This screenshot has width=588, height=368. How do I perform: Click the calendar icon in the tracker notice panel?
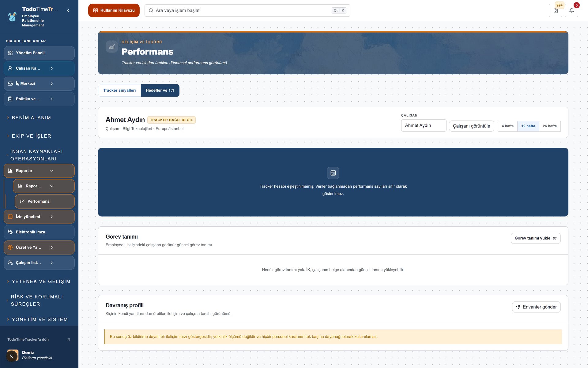[333, 173]
